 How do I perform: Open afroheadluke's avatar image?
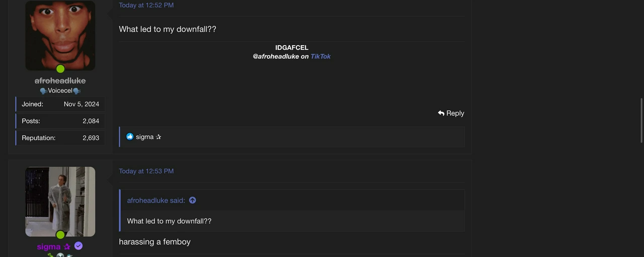pyautogui.click(x=60, y=35)
